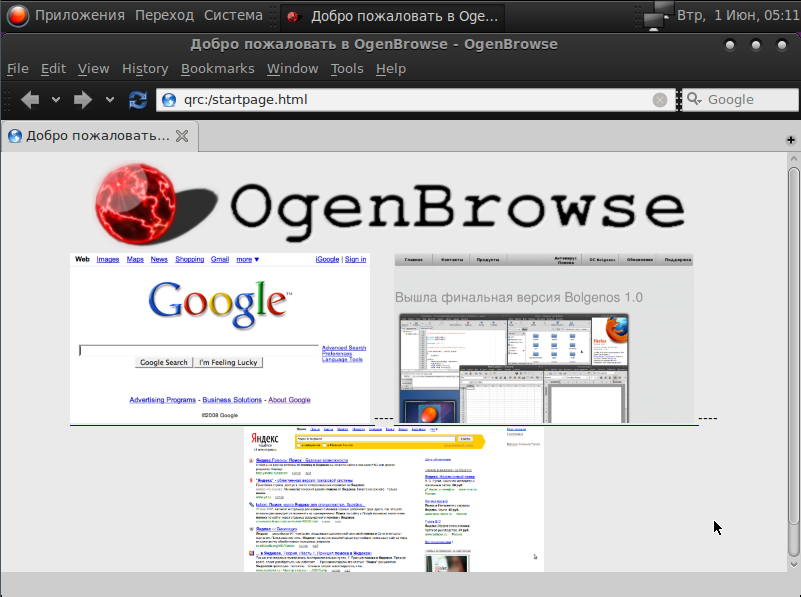This screenshot has height=597, width=801.
Task: Click the globe icon in the address bar
Action: 169,100
